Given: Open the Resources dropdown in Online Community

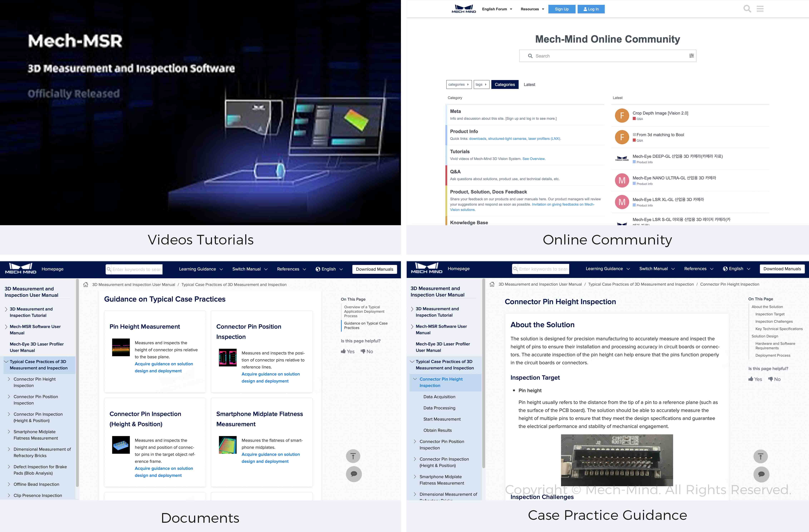Looking at the screenshot, I should (x=532, y=9).
